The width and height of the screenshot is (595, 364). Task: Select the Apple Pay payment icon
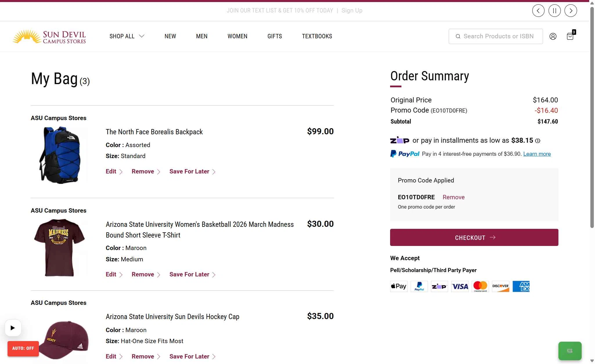[399, 286]
